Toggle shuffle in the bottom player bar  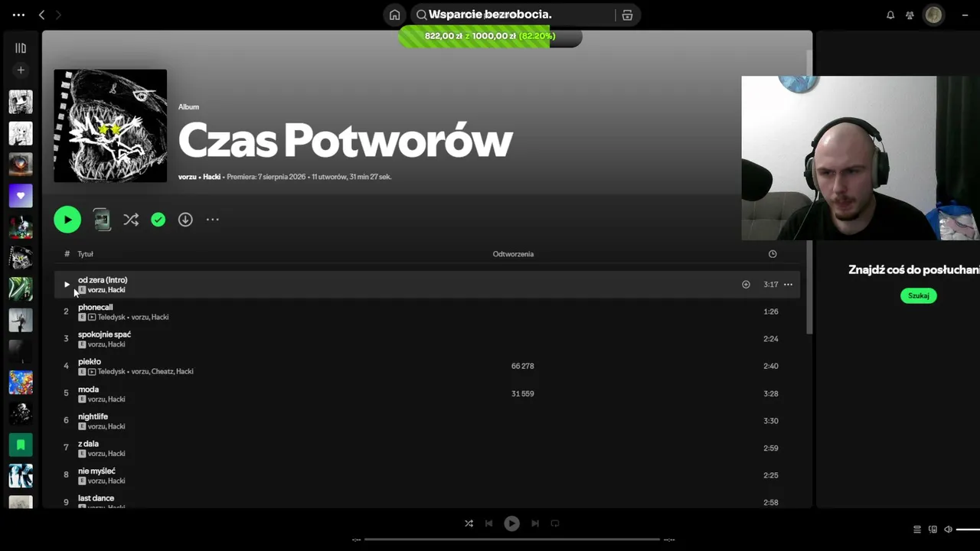click(469, 523)
